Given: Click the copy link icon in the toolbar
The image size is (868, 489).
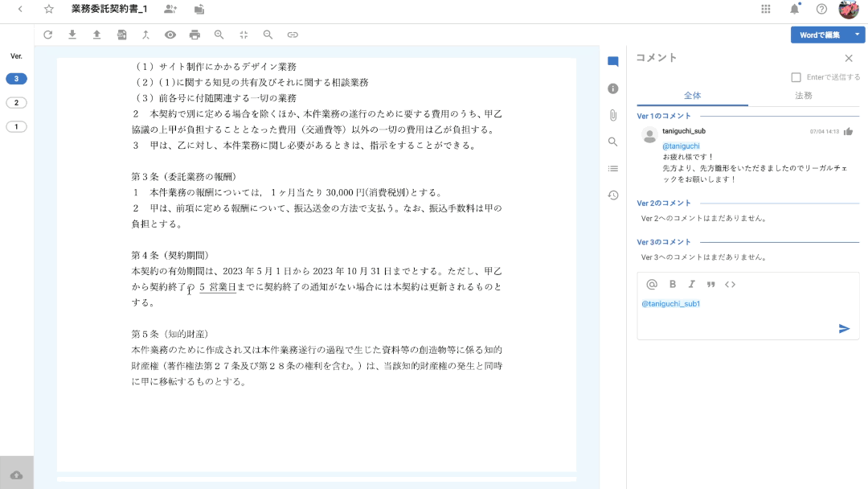Looking at the screenshot, I should [293, 35].
